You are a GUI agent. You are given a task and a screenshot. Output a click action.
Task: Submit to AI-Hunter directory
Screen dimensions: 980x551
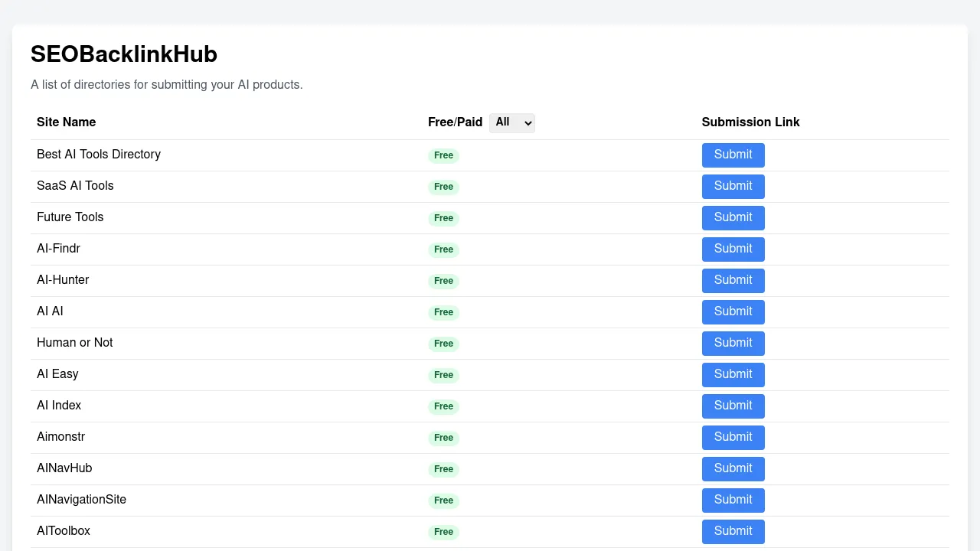click(733, 280)
